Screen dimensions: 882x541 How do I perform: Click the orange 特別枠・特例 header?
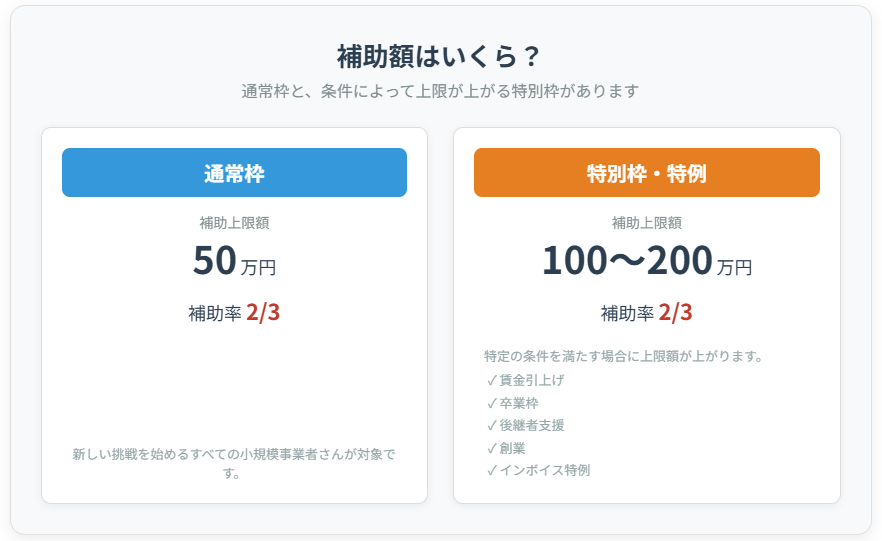coord(646,173)
